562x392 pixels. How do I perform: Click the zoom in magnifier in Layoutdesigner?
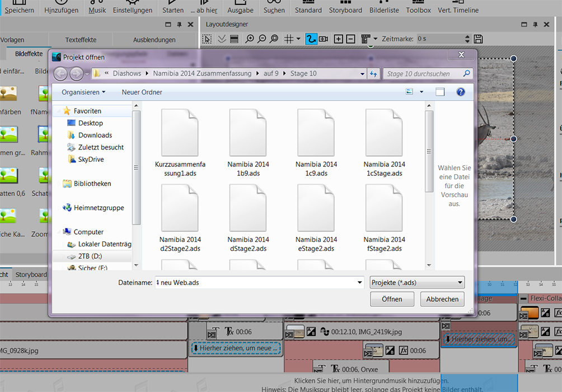pos(250,39)
